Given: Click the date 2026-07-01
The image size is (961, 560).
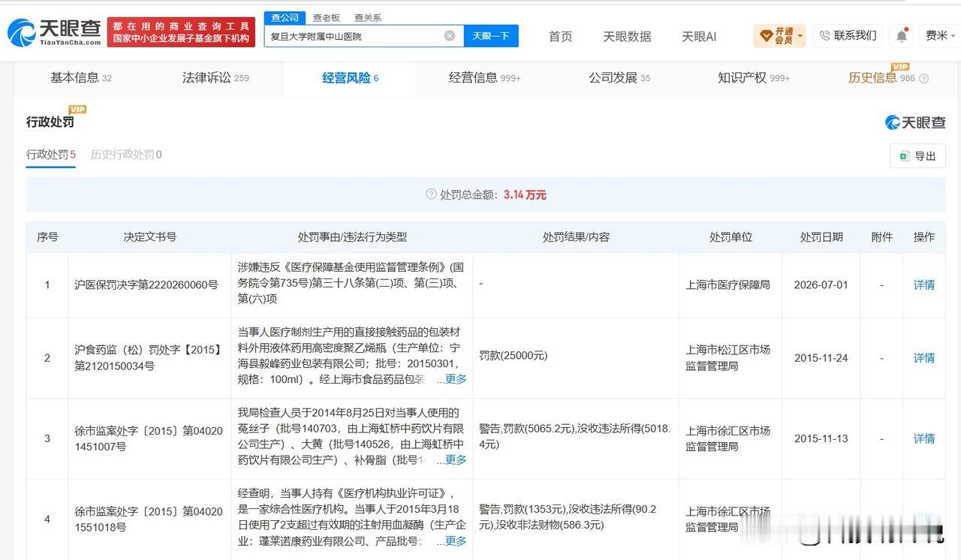Looking at the screenshot, I should coord(821,285).
